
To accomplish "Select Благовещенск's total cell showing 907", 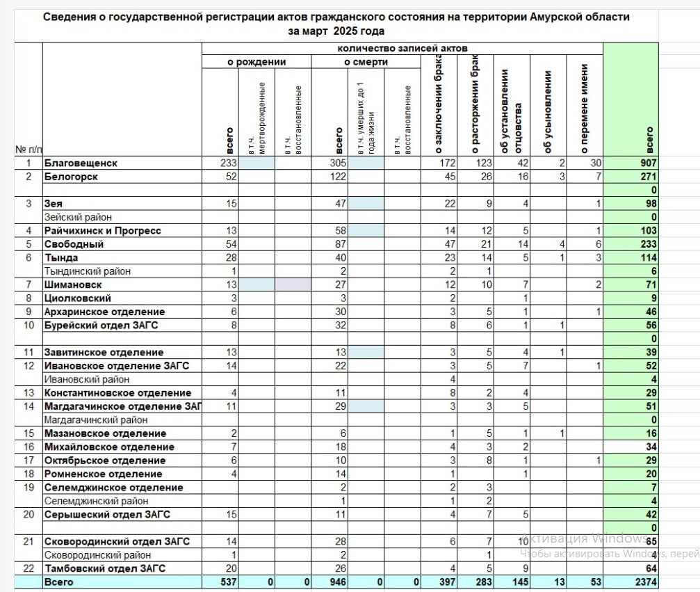I will point(630,163).
